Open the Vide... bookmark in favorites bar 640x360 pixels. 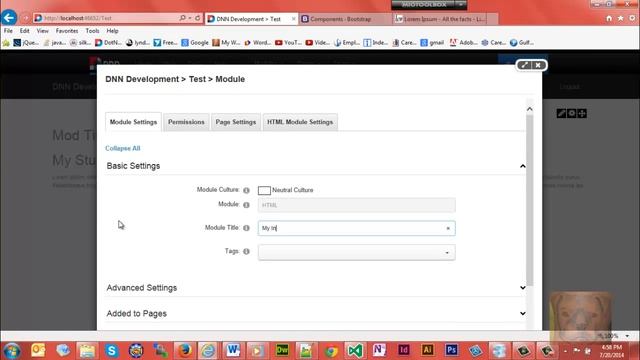[x=318, y=42]
